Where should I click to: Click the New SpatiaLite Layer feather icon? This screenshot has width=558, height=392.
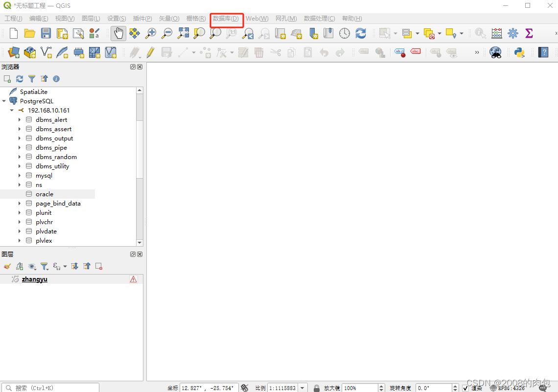[62, 52]
